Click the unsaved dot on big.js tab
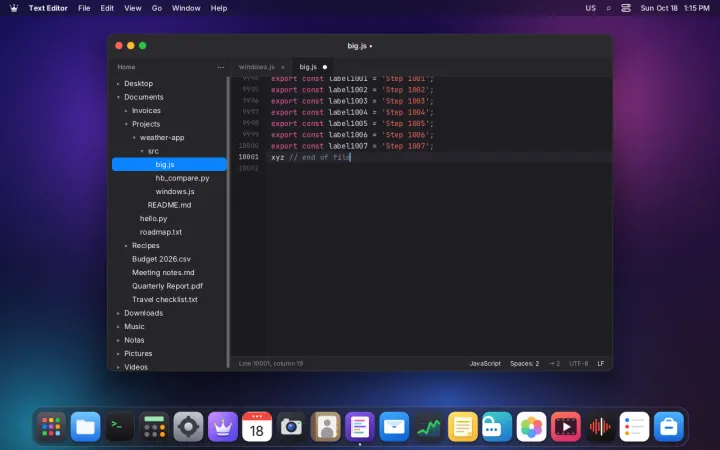Image resolution: width=720 pixels, height=450 pixels. pyautogui.click(x=325, y=67)
